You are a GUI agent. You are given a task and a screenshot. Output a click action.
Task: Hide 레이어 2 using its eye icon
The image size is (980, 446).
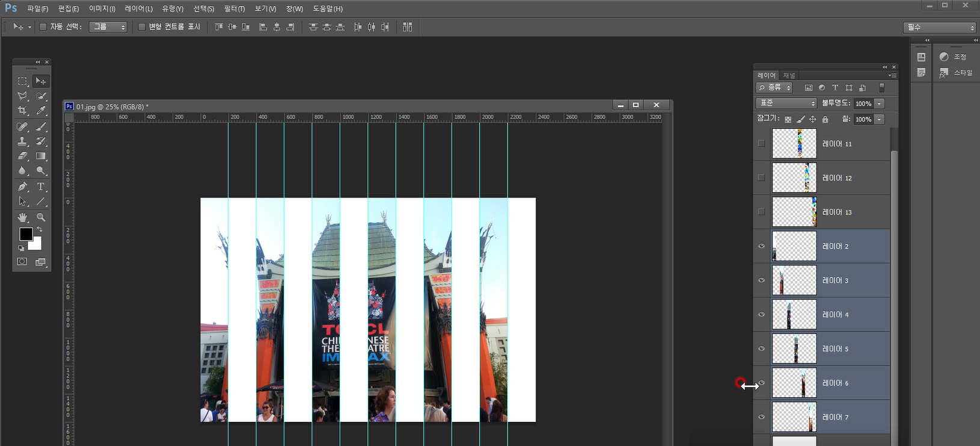click(x=762, y=246)
